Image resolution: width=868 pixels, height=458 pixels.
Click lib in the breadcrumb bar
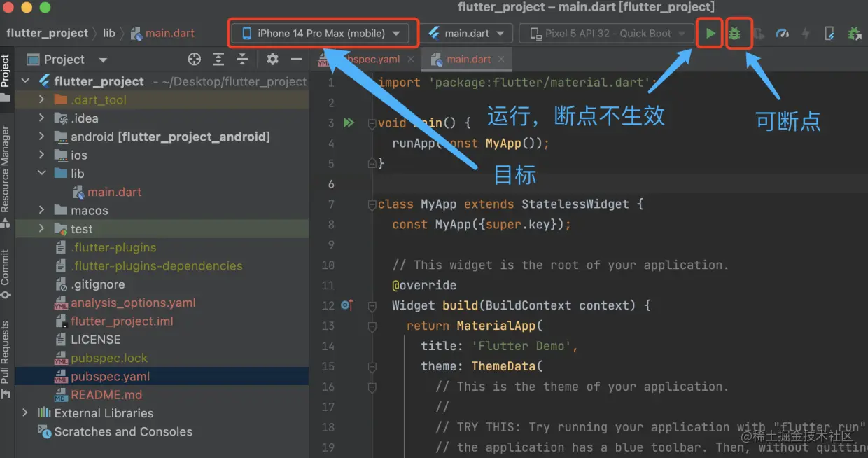coord(109,33)
